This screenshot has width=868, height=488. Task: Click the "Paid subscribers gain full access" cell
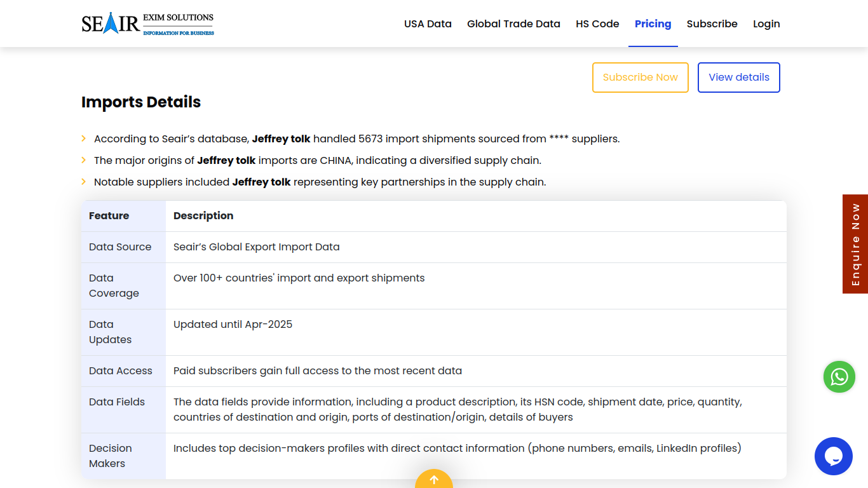click(x=476, y=371)
